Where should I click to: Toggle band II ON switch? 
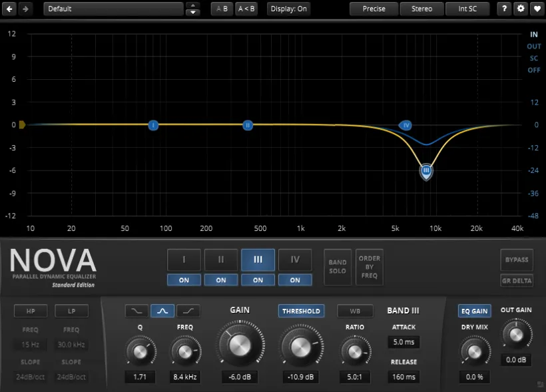pyautogui.click(x=221, y=280)
